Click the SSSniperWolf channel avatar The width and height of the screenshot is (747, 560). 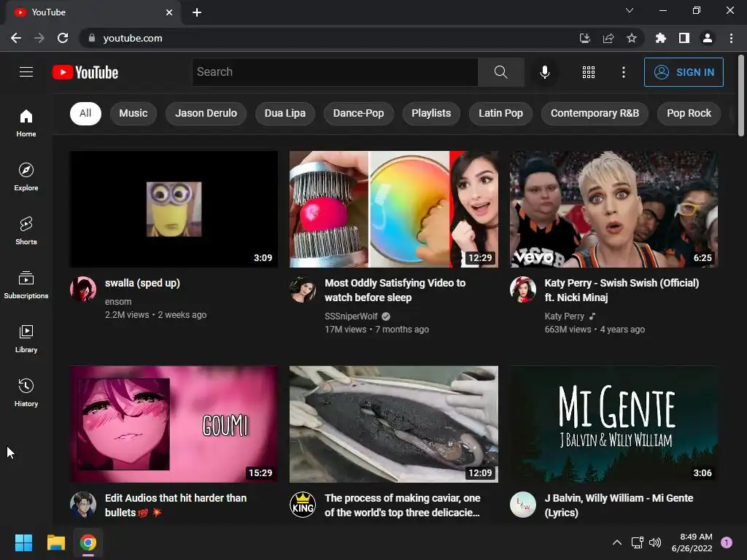point(303,289)
